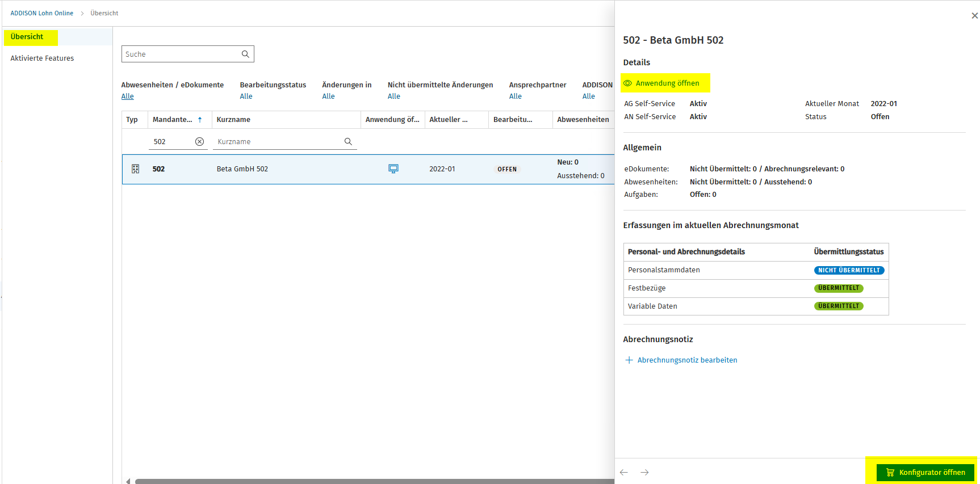Viewport: 980px width, 484px height.
Task: Click the search magnifier icon in Suche field
Action: [245, 54]
